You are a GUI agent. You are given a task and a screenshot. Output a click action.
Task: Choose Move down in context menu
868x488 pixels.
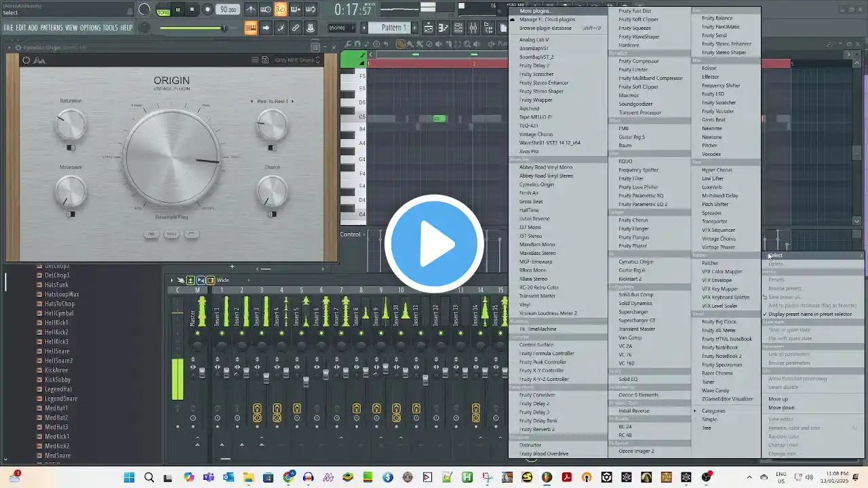point(781,408)
